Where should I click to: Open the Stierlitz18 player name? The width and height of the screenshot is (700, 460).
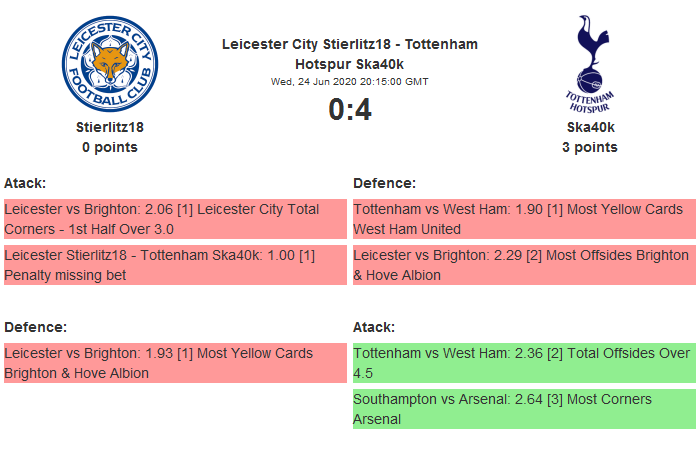pos(110,127)
